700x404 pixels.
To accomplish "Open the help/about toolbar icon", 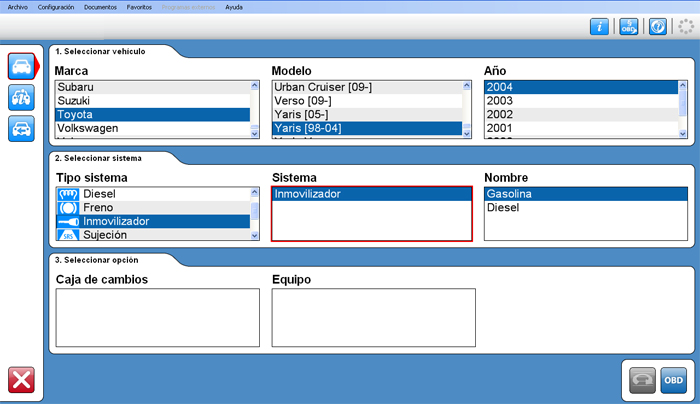I will (657, 27).
